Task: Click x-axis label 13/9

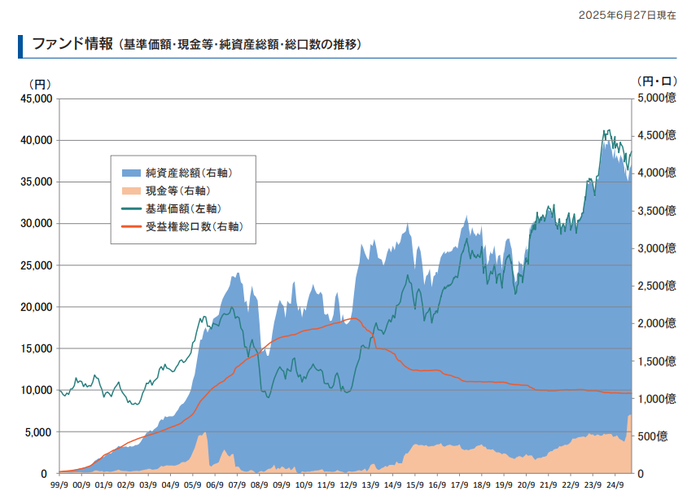Action: click(x=371, y=485)
